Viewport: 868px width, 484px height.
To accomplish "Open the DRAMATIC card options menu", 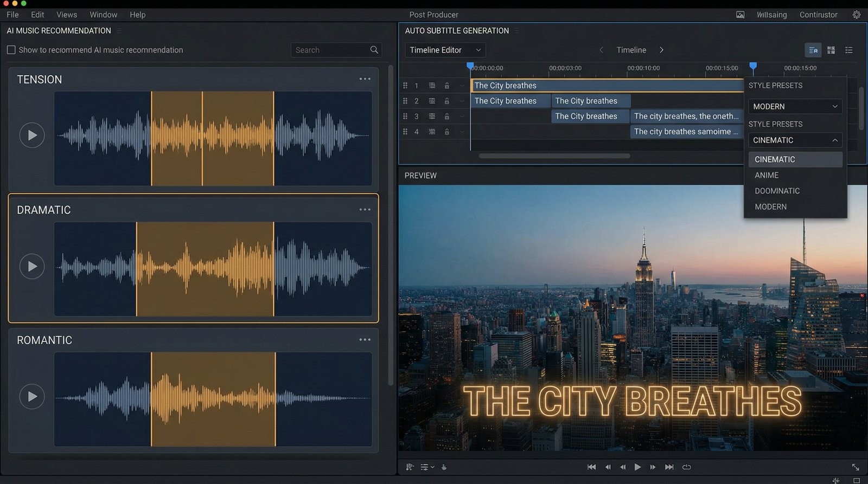I will click(x=365, y=210).
